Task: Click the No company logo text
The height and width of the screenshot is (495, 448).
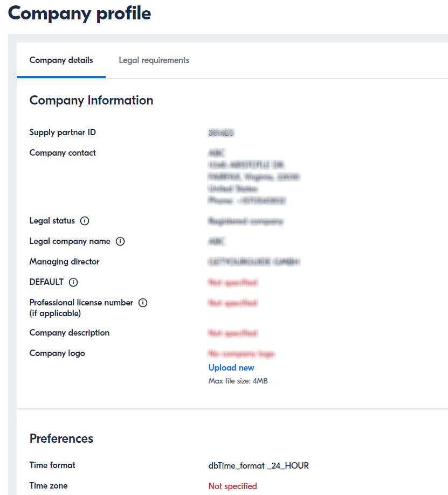Action: (242, 353)
